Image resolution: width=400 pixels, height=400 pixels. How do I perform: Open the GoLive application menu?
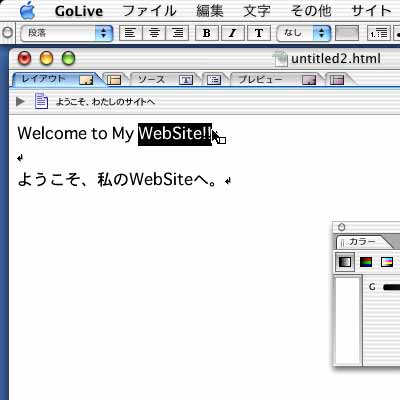pos(79,11)
